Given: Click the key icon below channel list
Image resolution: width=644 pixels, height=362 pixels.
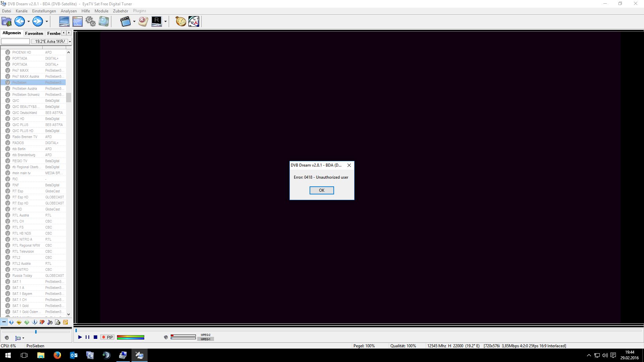Looking at the screenshot, I should point(65,322).
